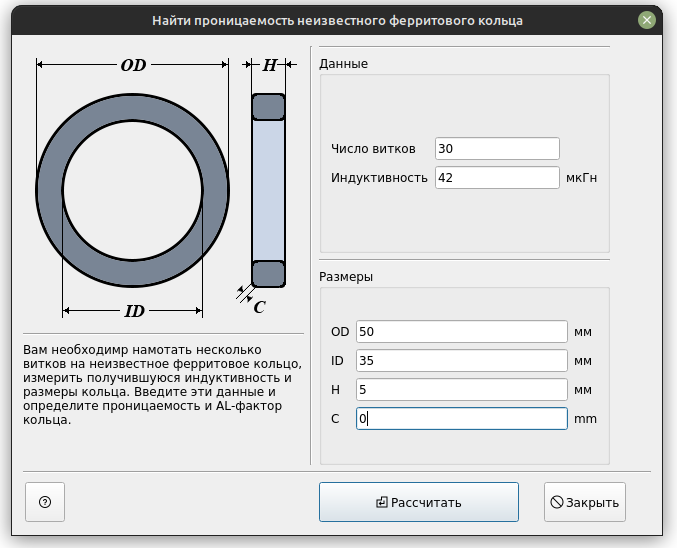The image size is (677, 548).
Task: Click the ID dimension input field
Action: pyautogui.click(x=462, y=361)
